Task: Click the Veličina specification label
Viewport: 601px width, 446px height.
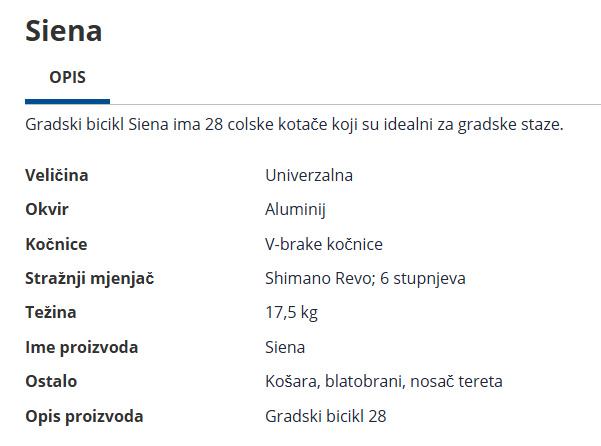Action: (x=56, y=176)
